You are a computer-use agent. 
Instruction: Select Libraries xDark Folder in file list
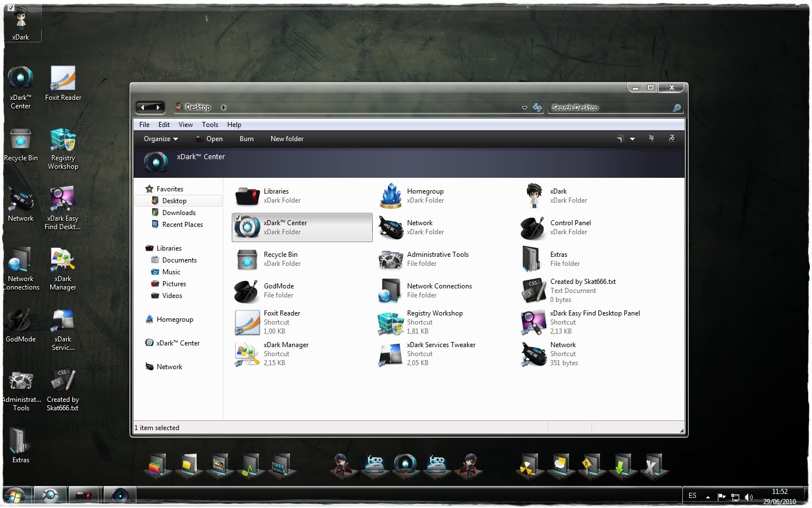point(268,196)
